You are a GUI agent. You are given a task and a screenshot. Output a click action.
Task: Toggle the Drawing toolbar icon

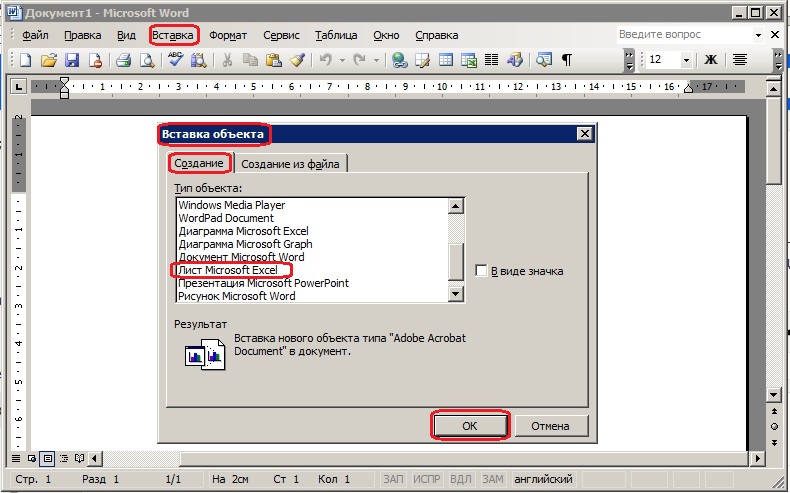pos(514,60)
